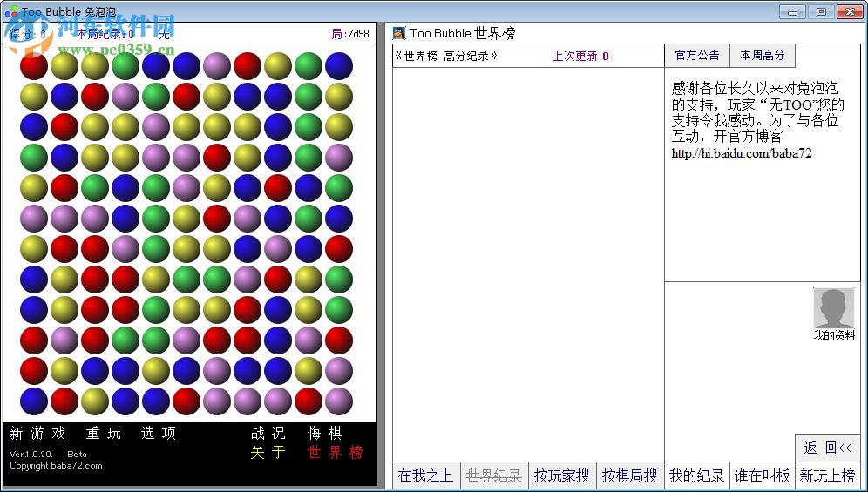Open the yellow 关于 about entry

(x=268, y=453)
